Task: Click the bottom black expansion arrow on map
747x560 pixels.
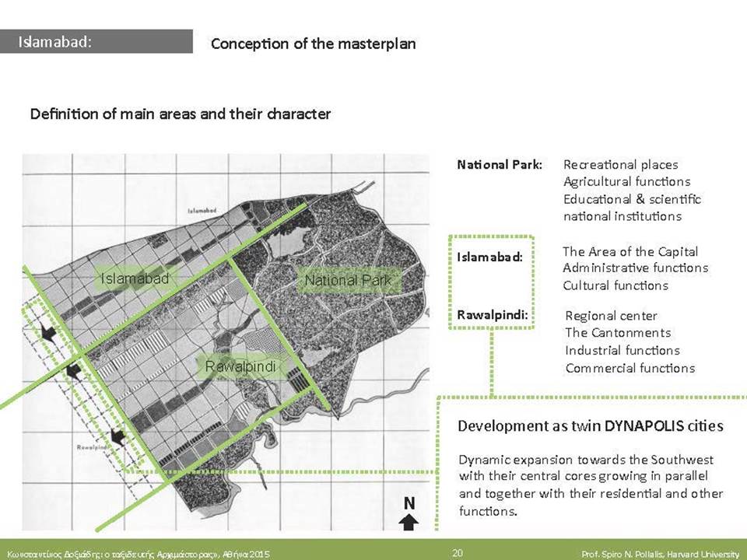Action: tap(117, 436)
